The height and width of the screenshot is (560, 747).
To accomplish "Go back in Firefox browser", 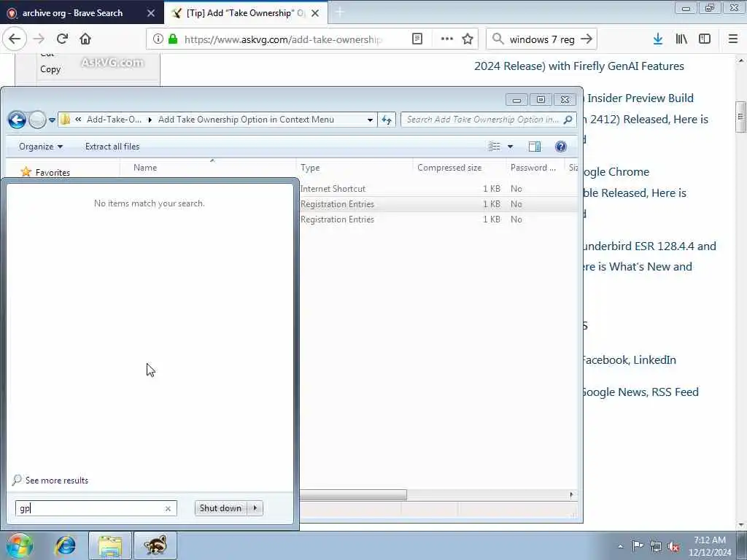I will tap(15, 39).
